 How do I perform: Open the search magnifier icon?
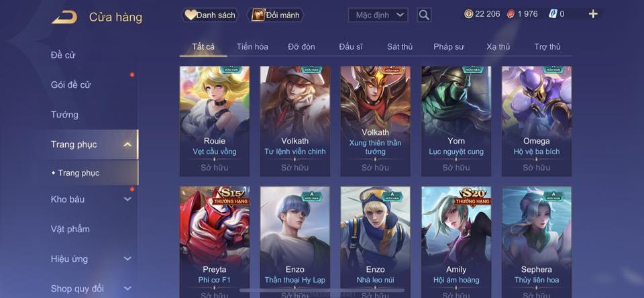pyautogui.click(x=424, y=15)
